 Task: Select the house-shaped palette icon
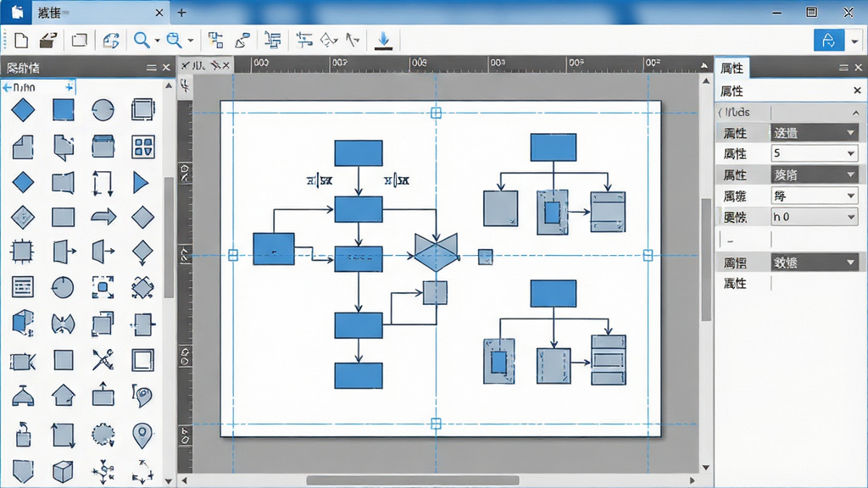63,396
